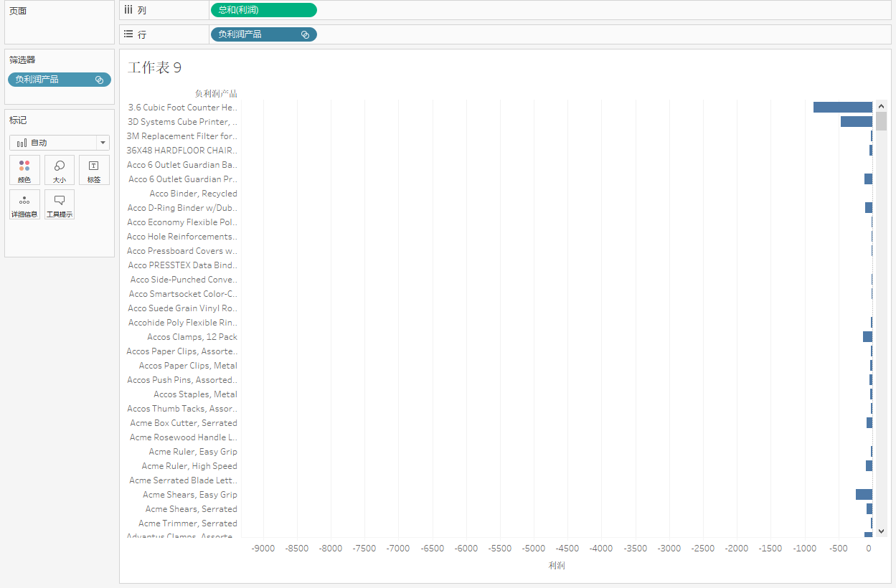The width and height of the screenshot is (896, 588).
Task: Click the 负利润产品 column header
Action: 216,93
